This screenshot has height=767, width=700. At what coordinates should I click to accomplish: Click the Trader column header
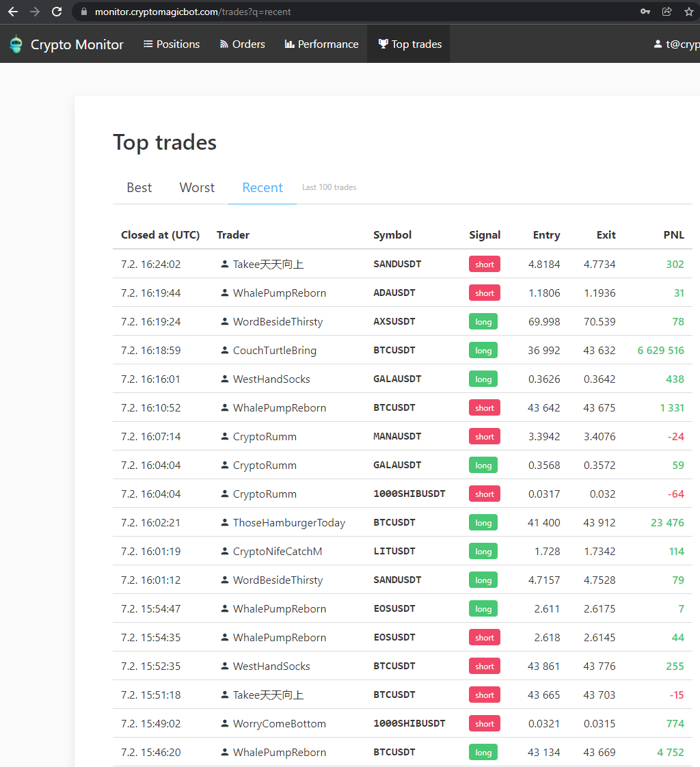tap(233, 234)
